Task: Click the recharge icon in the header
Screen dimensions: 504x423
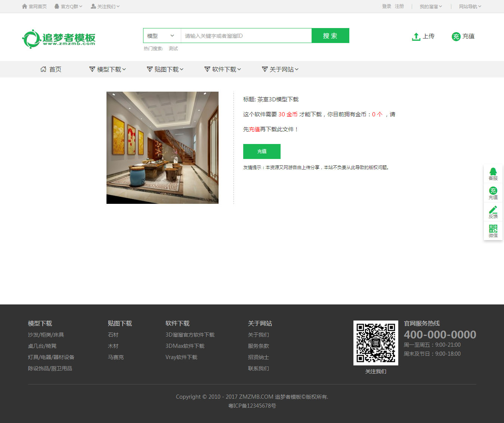Action: tap(456, 36)
